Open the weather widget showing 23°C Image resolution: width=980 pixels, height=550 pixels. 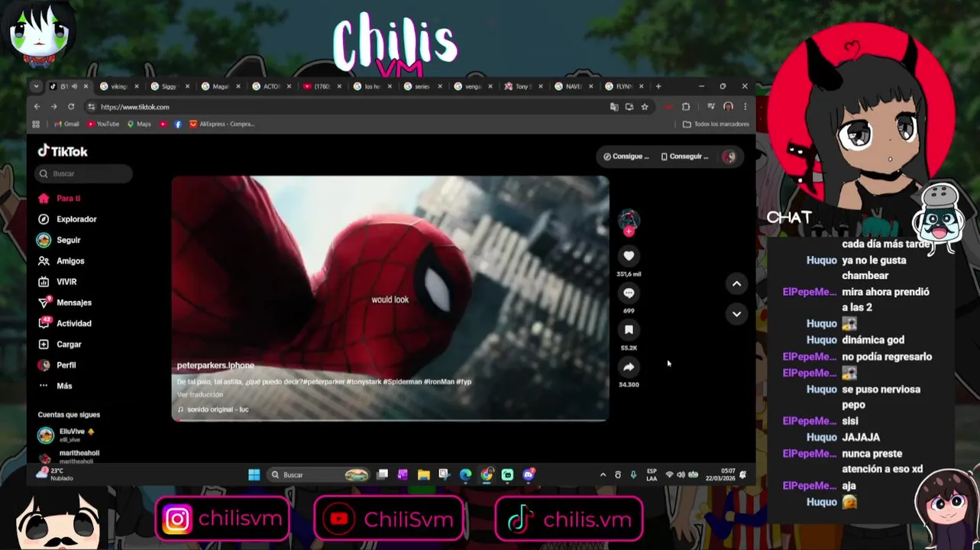click(53, 474)
